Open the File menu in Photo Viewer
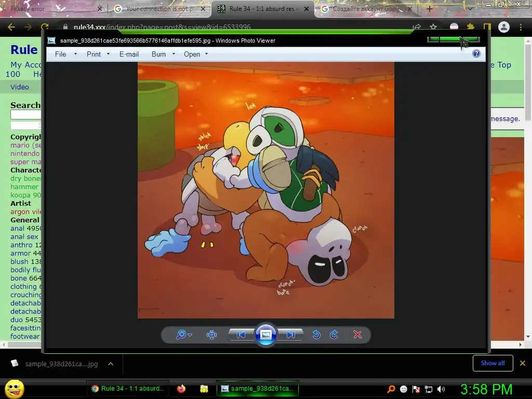Screen dimensions: 532x399 click(x=60, y=54)
